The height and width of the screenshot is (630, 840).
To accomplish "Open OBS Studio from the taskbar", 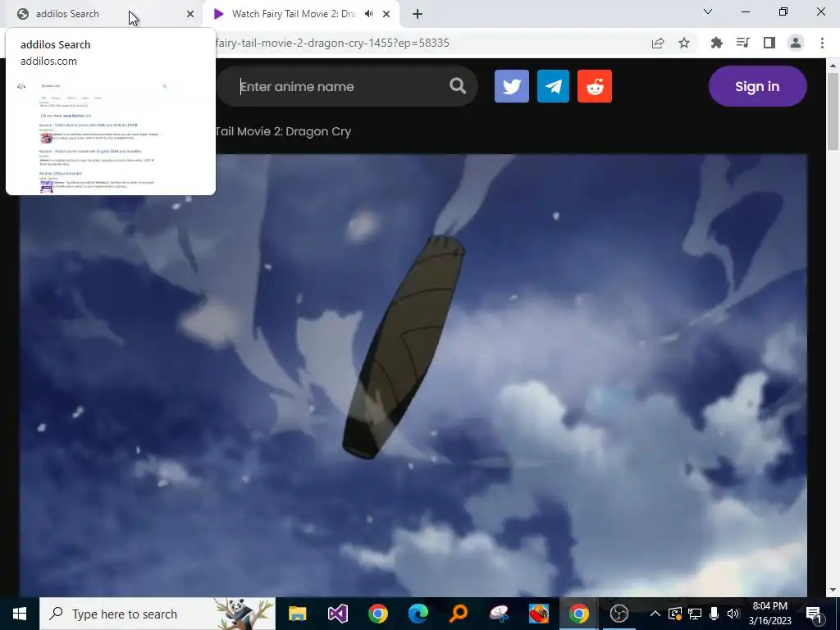I will pyautogui.click(x=619, y=614).
